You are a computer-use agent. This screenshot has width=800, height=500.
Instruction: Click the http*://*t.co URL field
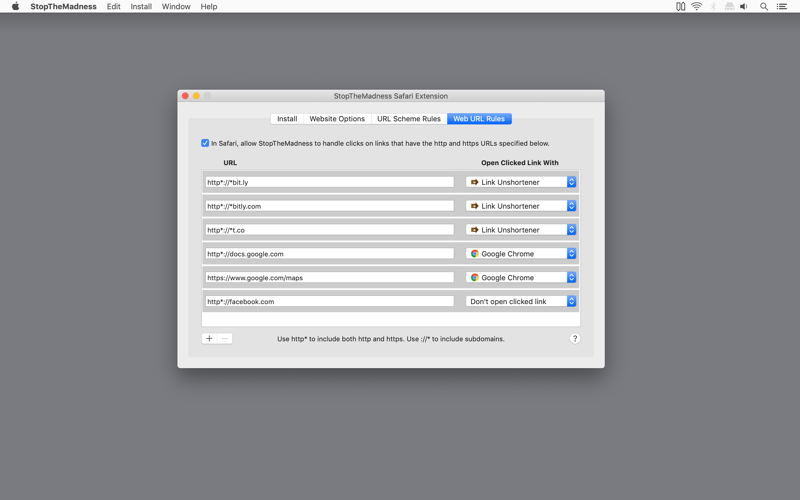point(330,230)
